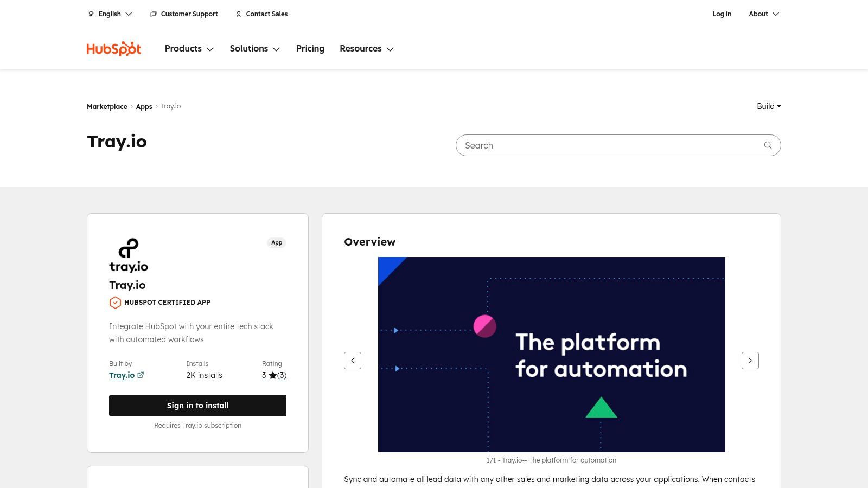868x488 pixels.
Task: Expand the About dropdown
Action: click(x=763, y=14)
